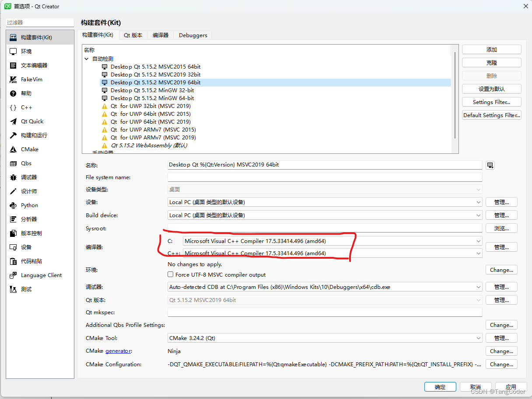Screen dimensions: 532x399
Task: Open the CMake Tool dropdown
Action: pos(325,338)
